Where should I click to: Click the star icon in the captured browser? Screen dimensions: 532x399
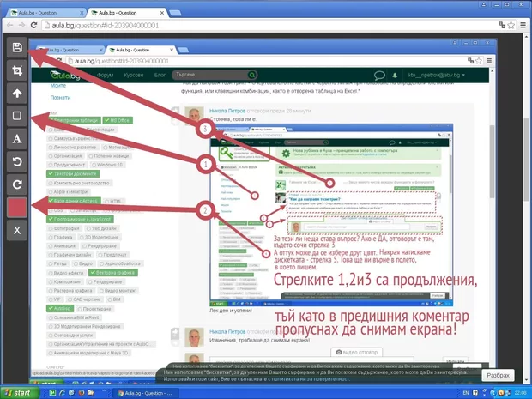(x=479, y=61)
